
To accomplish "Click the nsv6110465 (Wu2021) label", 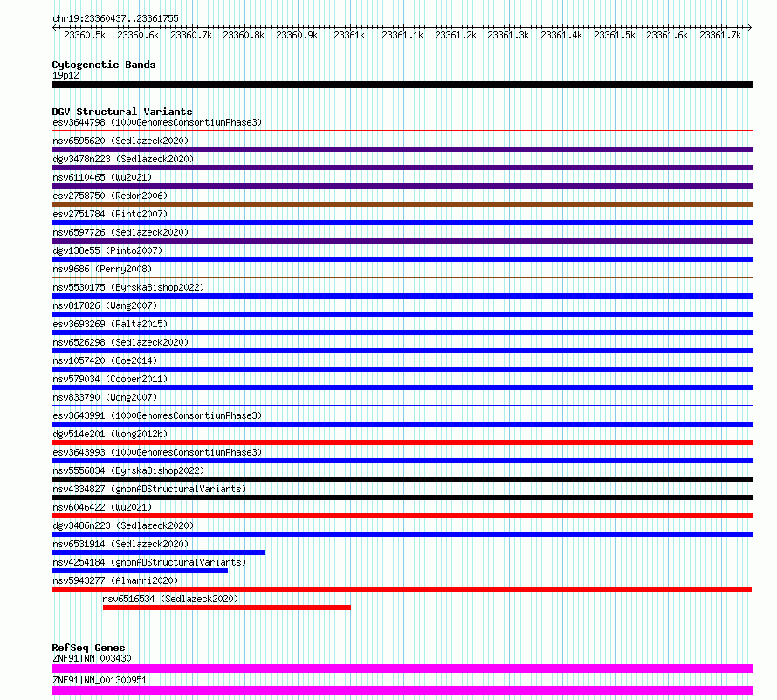I will (102, 177).
